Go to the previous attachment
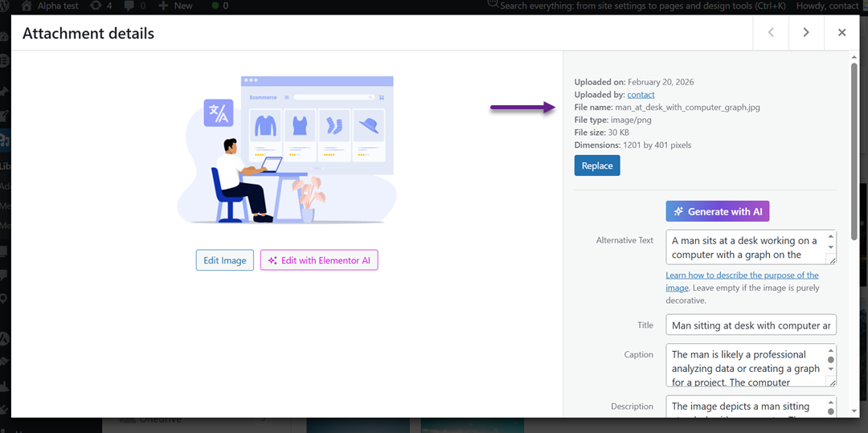868x433 pixels. point(771,33)
